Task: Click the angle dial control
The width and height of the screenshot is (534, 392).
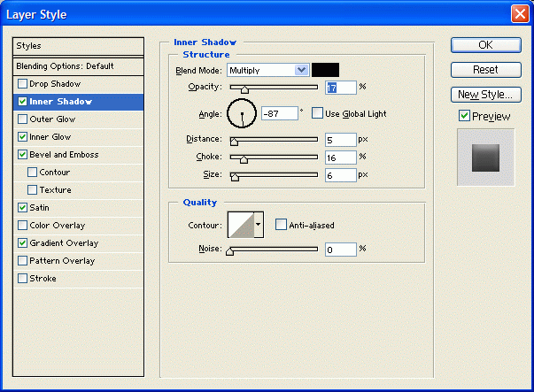Action: click(242, 113)
